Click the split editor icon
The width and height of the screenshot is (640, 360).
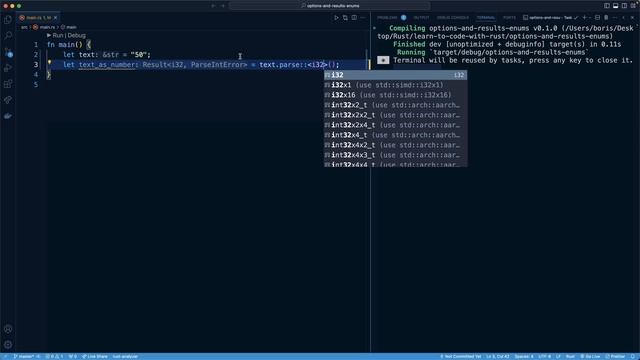click(x=354, y=18)
